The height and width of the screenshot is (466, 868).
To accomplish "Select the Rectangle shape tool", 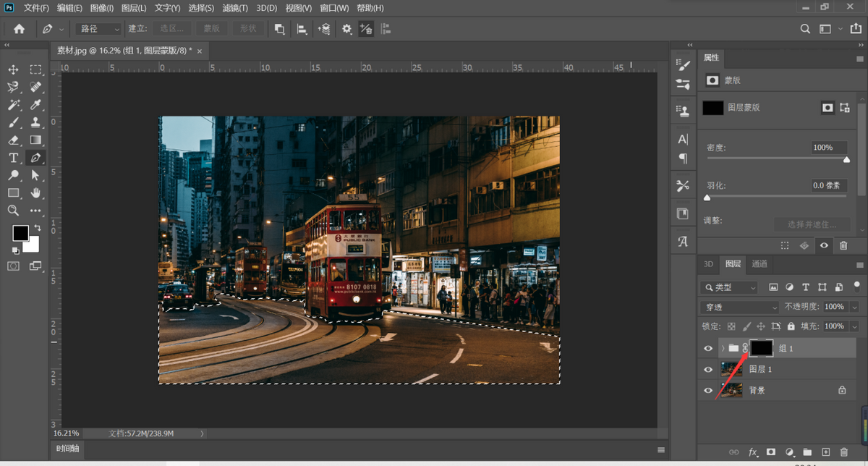I will pos(13,192).
